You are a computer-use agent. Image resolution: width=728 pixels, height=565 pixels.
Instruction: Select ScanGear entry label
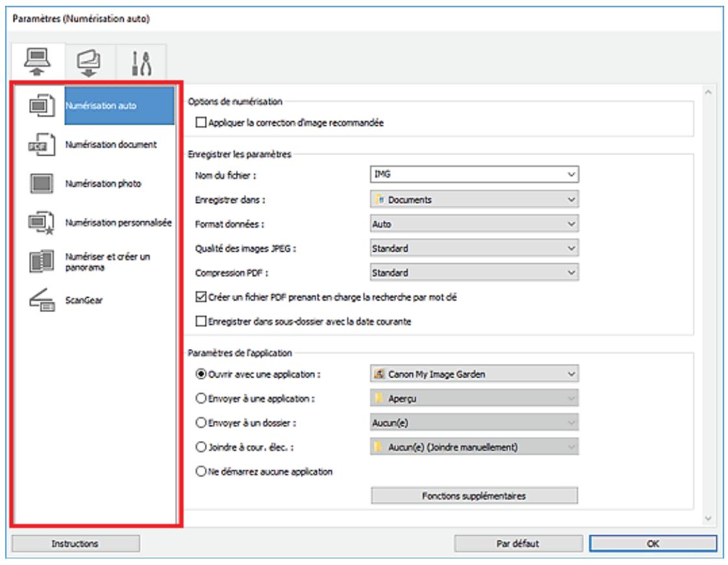[x=84, y=300]
